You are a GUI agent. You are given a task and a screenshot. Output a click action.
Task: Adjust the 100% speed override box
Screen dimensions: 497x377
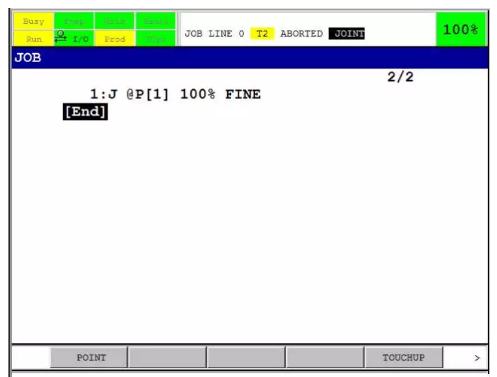coord(461,29)
